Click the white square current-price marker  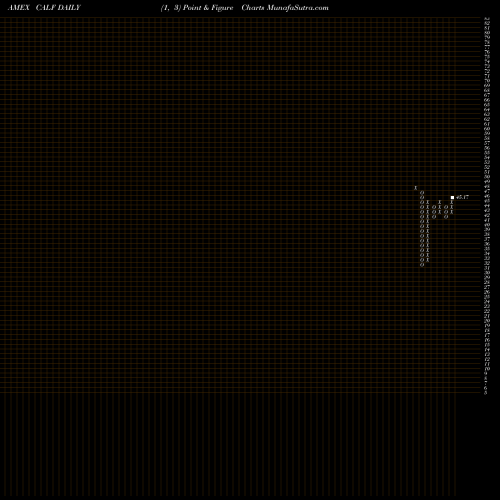click(x=452, y=197)
